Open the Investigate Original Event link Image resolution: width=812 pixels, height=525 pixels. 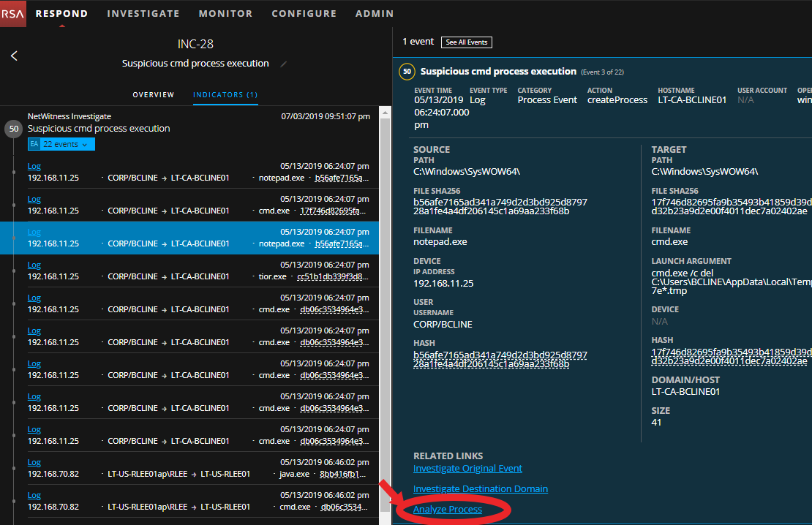(467, 469)
